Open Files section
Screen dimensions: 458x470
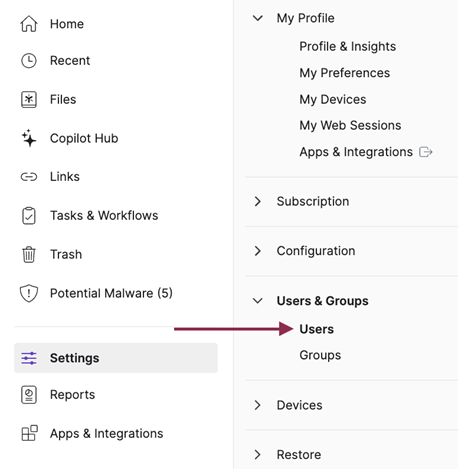63,100
